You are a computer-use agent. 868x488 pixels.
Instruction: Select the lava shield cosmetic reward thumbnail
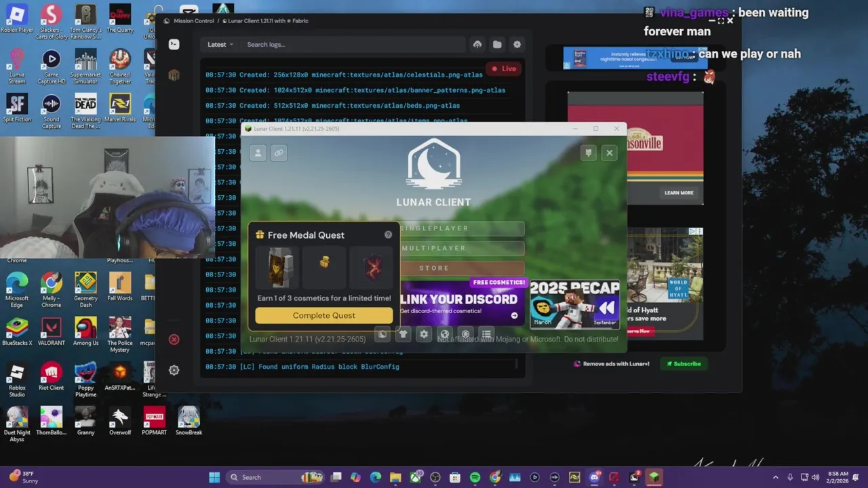(x=372, y=267)
